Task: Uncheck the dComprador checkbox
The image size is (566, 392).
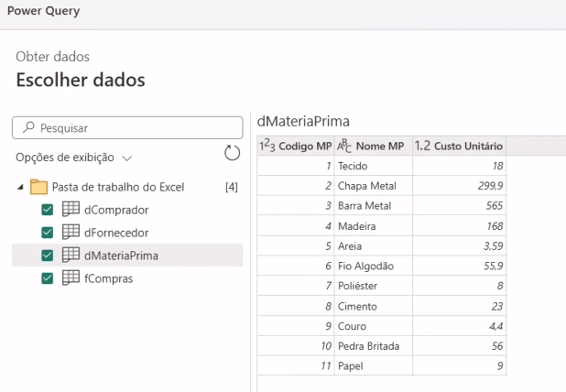Action: tap(48, 210)
